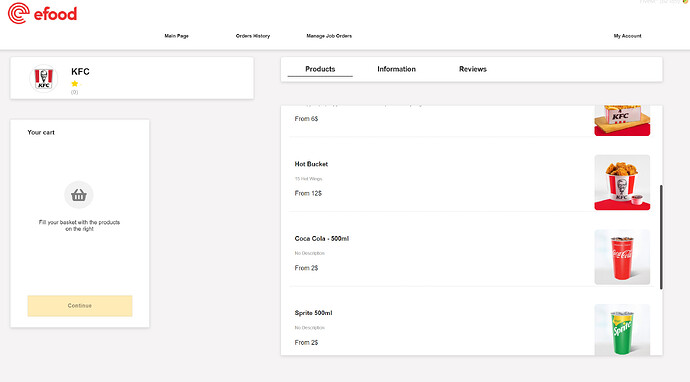Click the Coca Cola cup image
This screenshot has width=690, height=382.
[622, 257]
